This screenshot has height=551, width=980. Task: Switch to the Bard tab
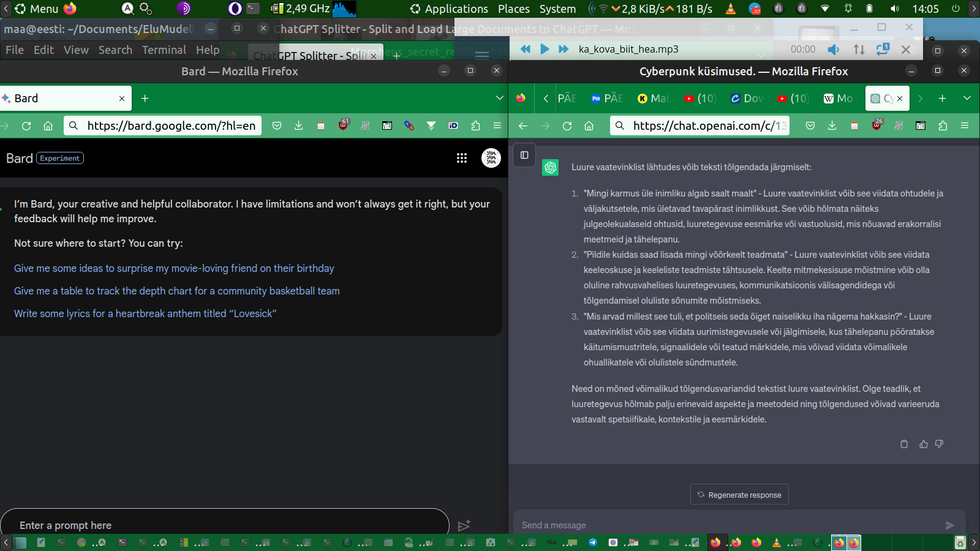(66, 98)
